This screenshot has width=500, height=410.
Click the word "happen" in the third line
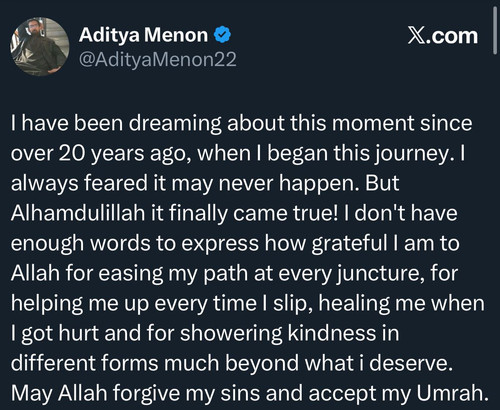coord(318,184)
